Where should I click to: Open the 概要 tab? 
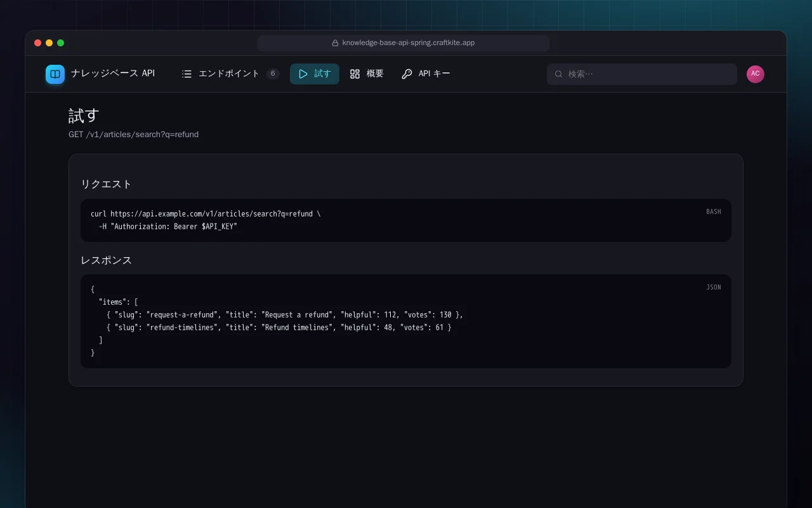(x=367, y=74)
